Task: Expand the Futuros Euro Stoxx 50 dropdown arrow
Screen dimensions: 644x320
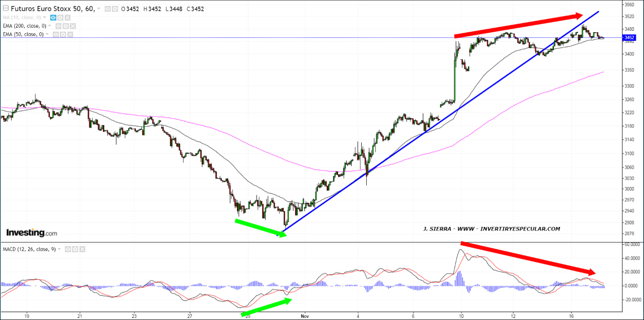Action: pyautogui.click(x=99, y=9)
